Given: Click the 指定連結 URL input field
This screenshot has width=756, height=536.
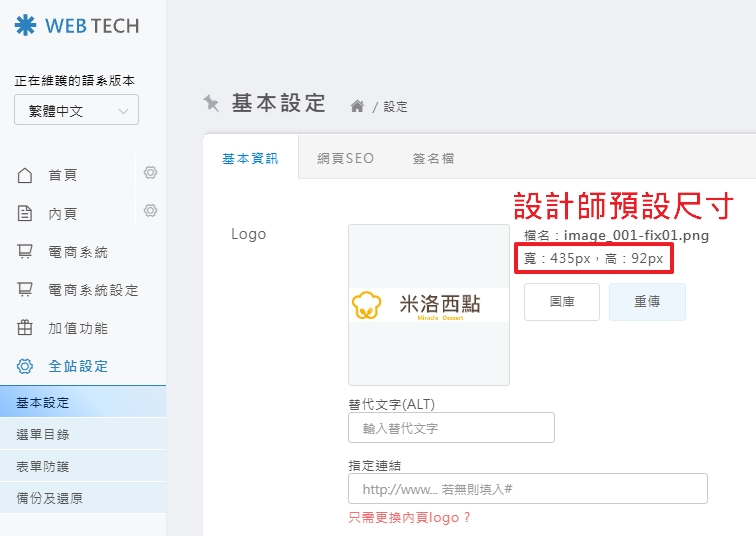Looking at the screenshot, I should [x=527, y=489].
